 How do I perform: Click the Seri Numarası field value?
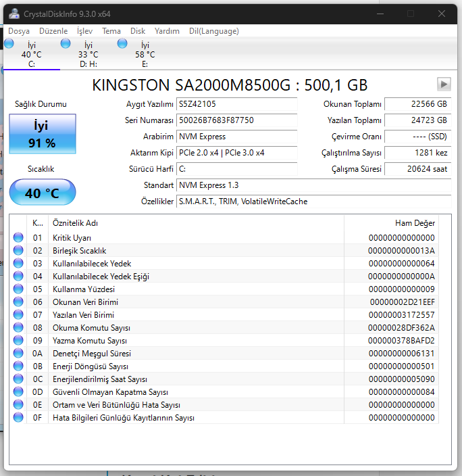[236, 120]
